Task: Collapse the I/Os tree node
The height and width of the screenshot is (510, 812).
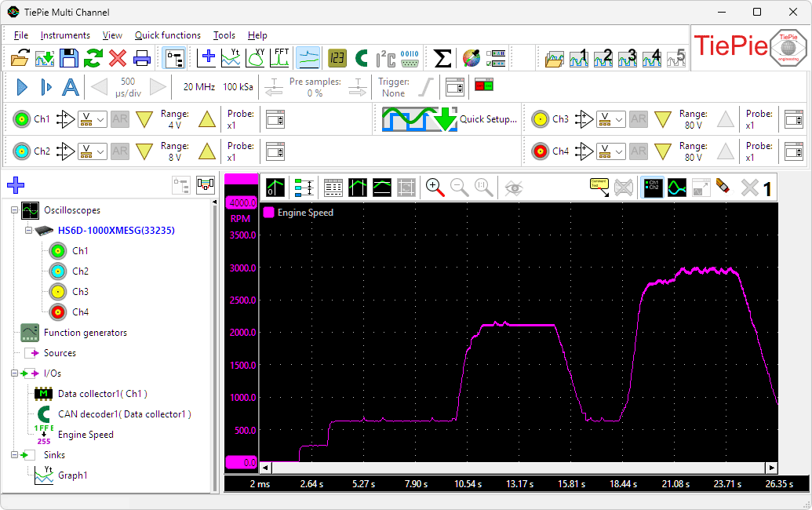Action: click(x=14, y=373)
